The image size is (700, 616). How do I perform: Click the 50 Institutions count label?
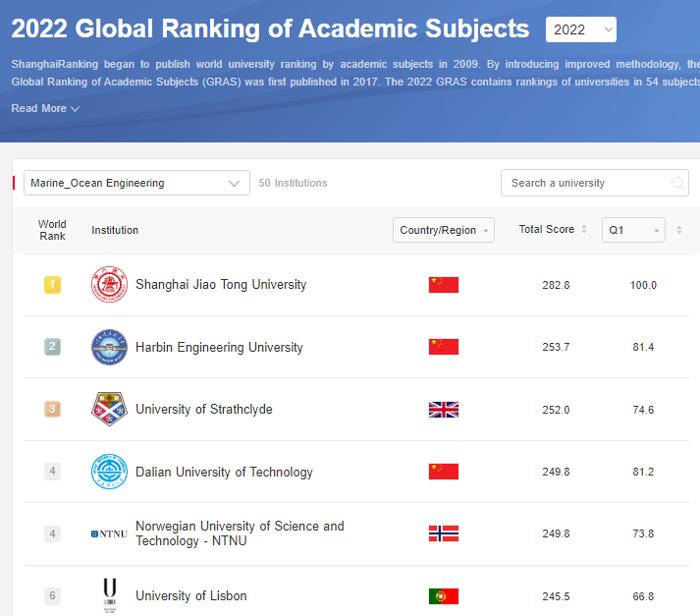pyautogui.click(x=293, y=183)
